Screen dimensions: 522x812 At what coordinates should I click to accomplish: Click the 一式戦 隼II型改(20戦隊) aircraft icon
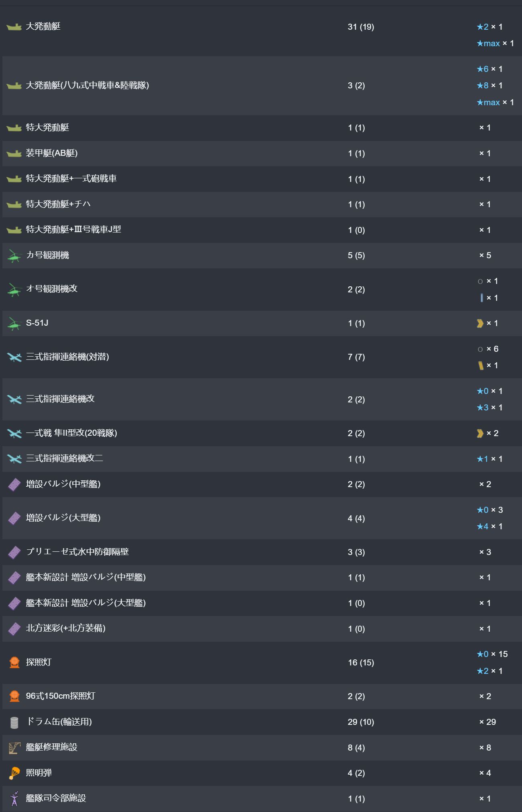[14, 433]
